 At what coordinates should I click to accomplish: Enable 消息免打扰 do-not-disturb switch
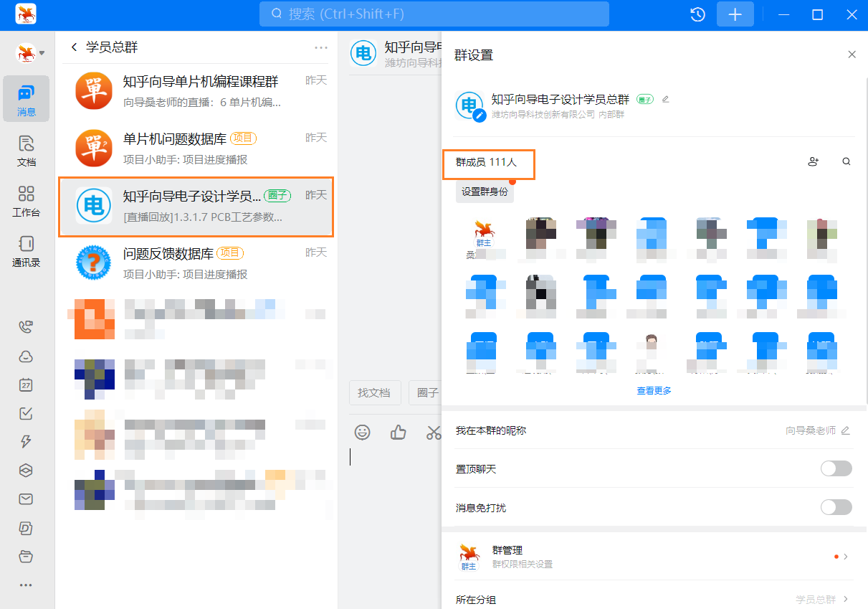(x=836, y=507)
